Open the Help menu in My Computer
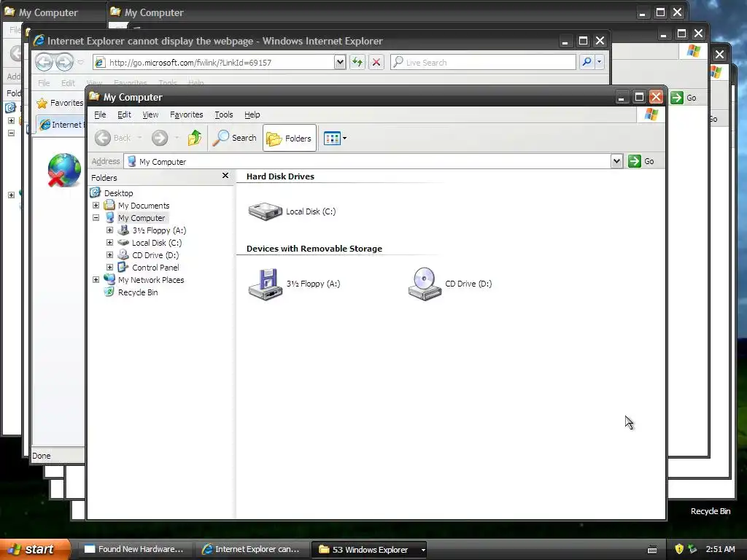The image size is (747, 560). 252,114
